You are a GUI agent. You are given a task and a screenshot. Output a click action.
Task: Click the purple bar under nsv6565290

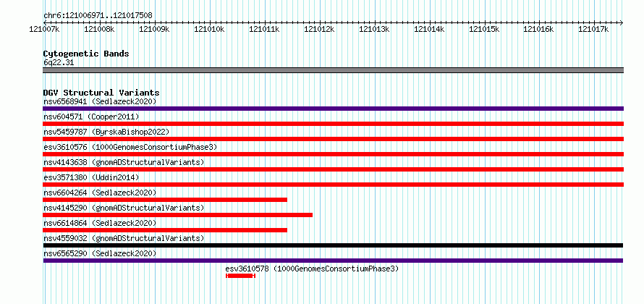[x=333, y=261]
